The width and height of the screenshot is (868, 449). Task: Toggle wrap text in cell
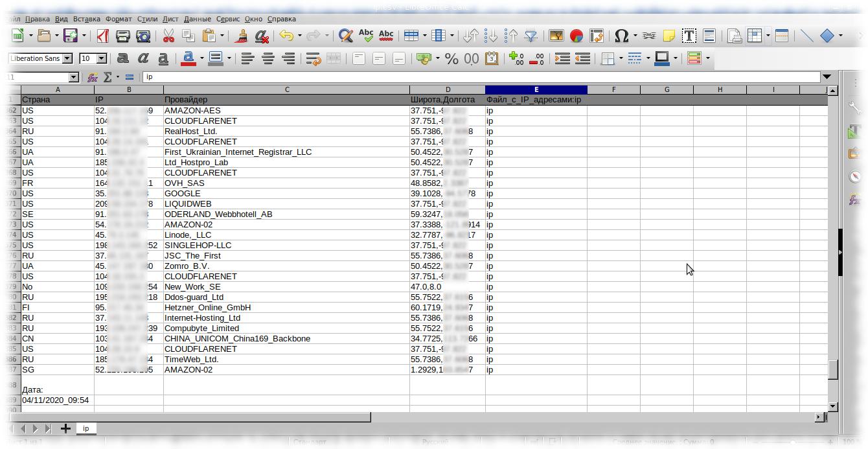pyautogui.click(x=314, y=58)
